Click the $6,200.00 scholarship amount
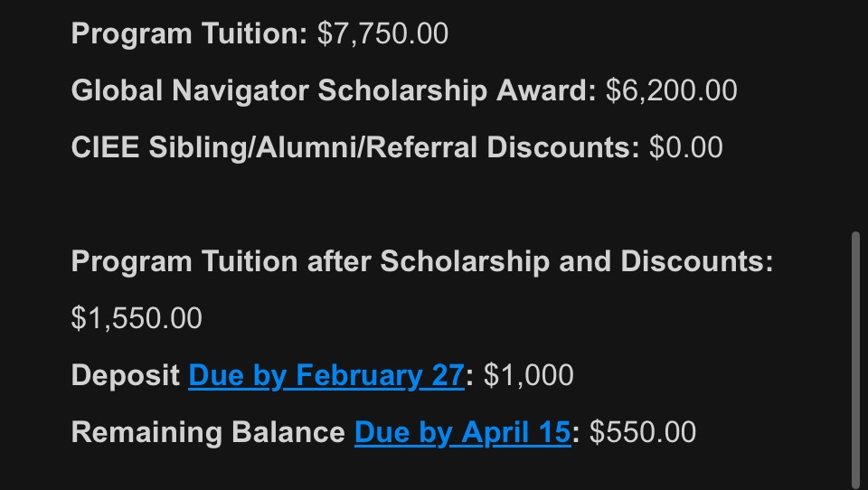868x490 pixels. (x=672, y=90)
